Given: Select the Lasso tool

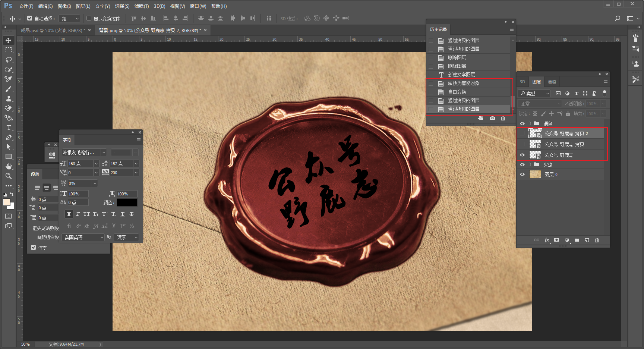Looking at the screenshot, I should point(9,60).
